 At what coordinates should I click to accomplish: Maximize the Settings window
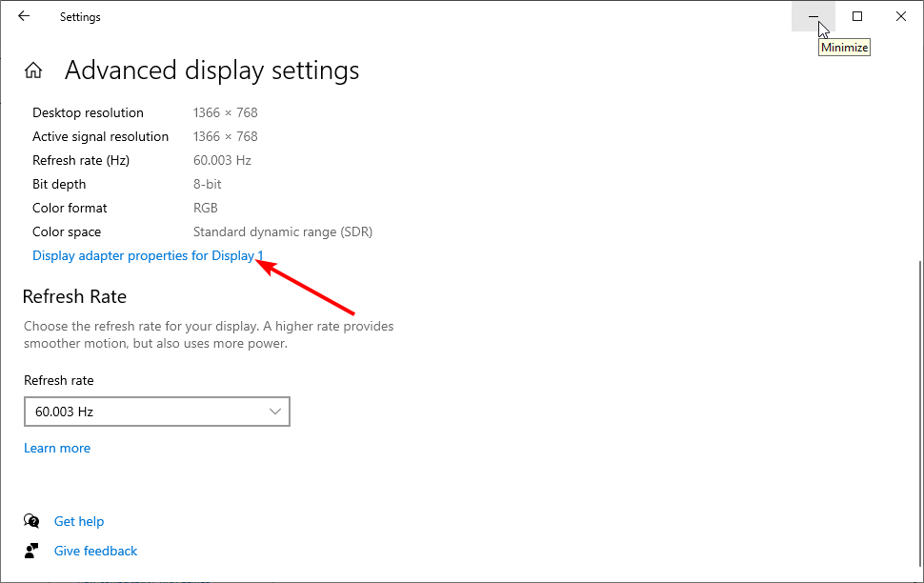pyautogui.click(x=857, y=16)
